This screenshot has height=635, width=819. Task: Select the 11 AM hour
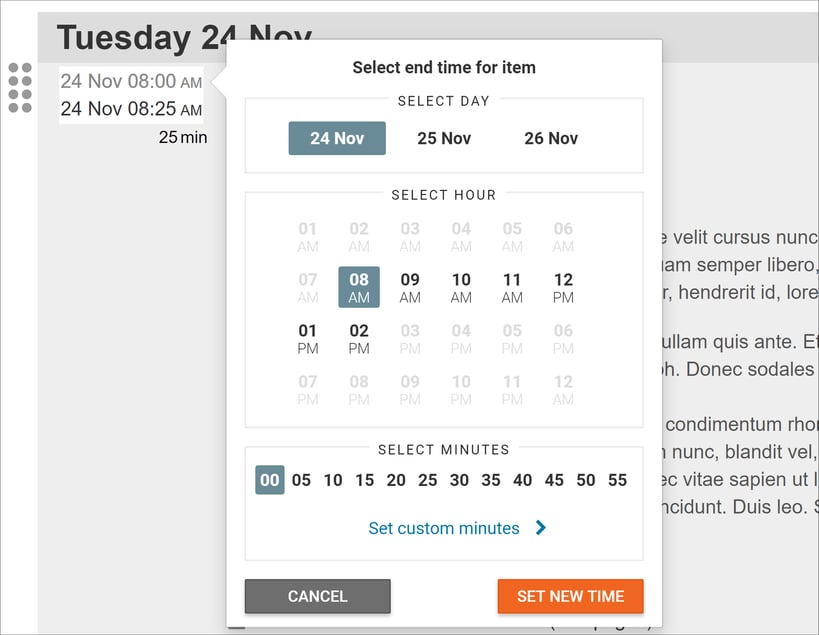[512, 287]
